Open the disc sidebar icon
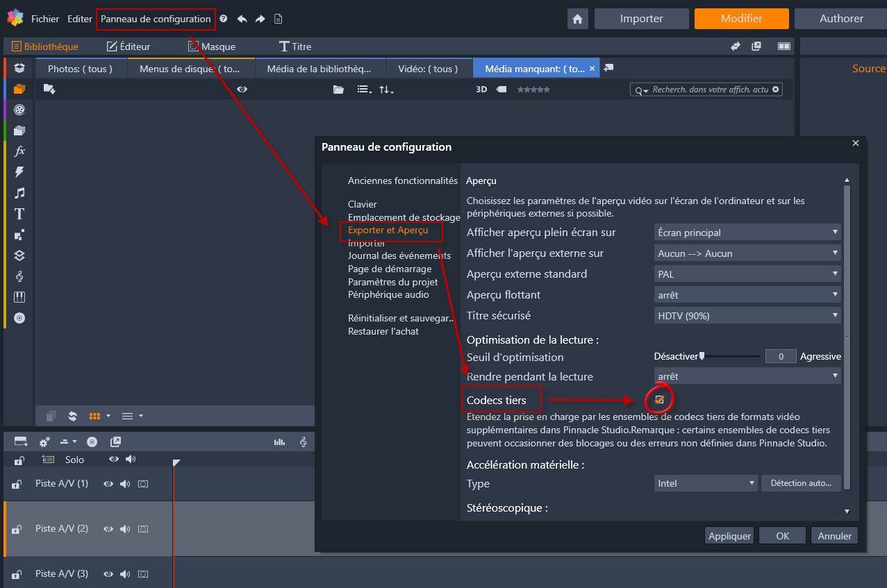887x588 pixels. 19,319
